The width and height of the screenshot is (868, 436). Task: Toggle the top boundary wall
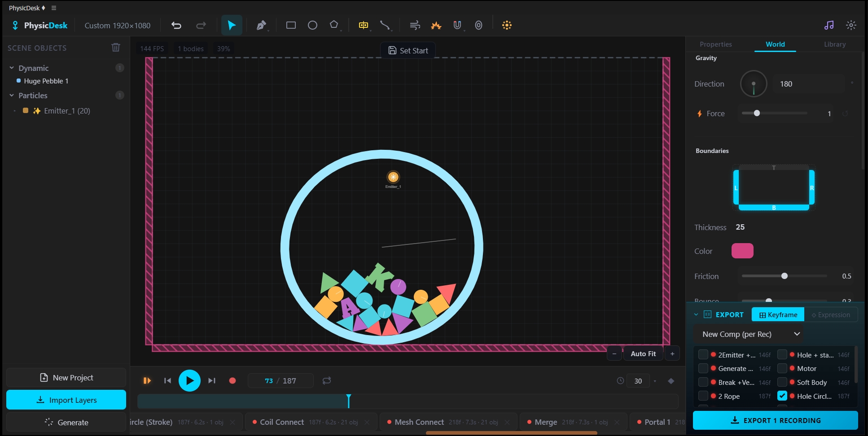[x=774, y=167]
